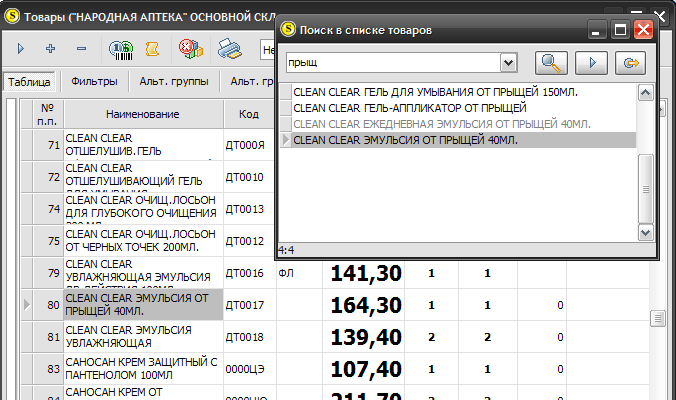Click the red cross boxes icon

coord(191,49)
